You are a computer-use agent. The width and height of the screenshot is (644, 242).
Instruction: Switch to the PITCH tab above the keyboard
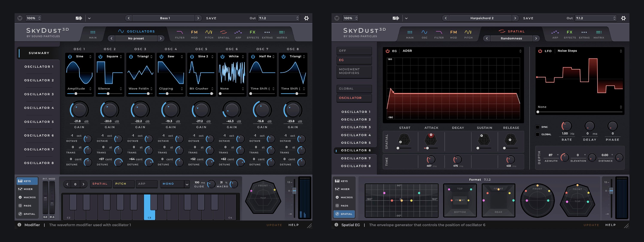(123, 184)
